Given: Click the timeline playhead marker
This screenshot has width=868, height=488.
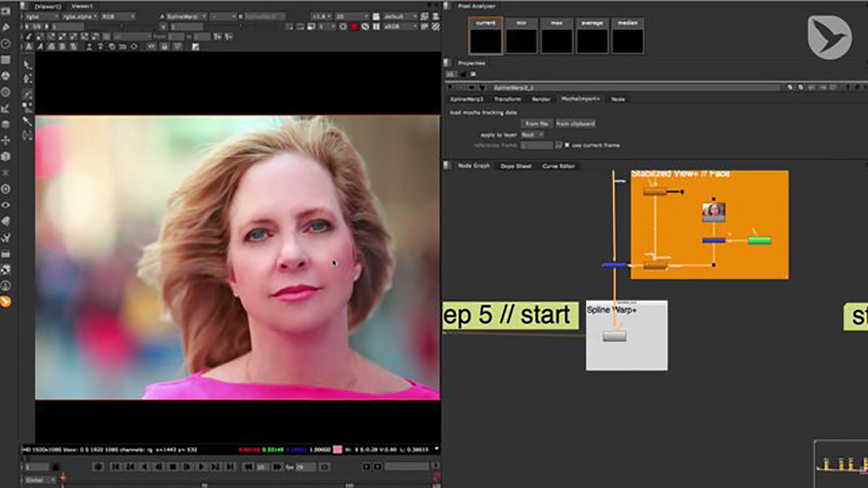Looking at the screenshot, I should (x=62, y=479).
